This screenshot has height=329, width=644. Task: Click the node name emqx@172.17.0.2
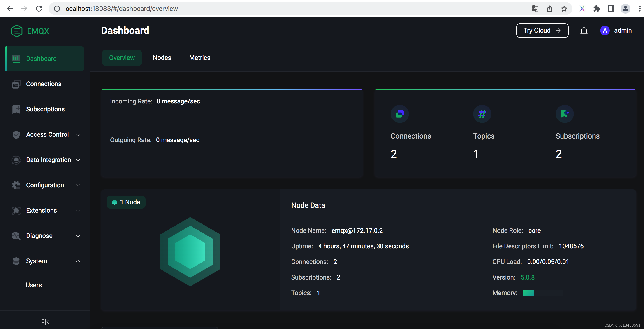point(357,230)
